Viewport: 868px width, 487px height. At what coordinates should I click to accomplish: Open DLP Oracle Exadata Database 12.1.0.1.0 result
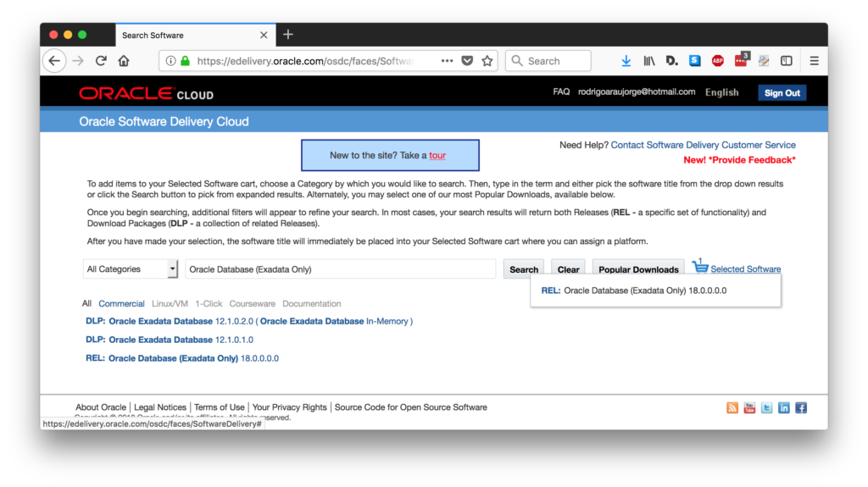coord(170,340)
